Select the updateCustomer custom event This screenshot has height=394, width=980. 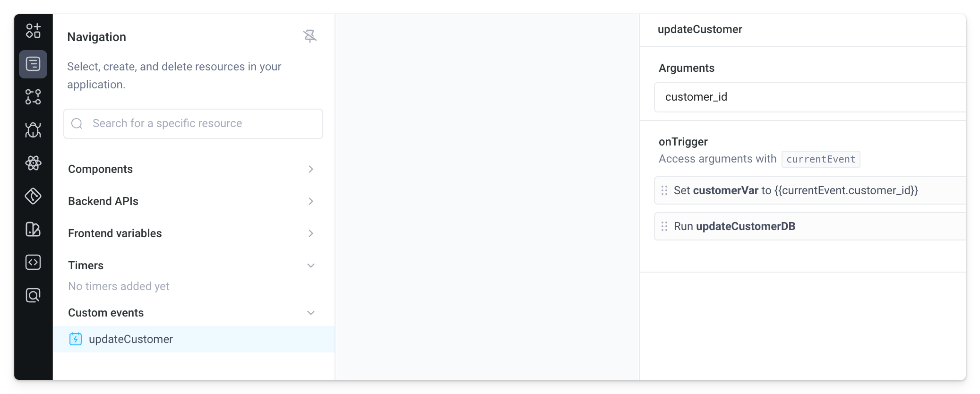coord(130,339)
